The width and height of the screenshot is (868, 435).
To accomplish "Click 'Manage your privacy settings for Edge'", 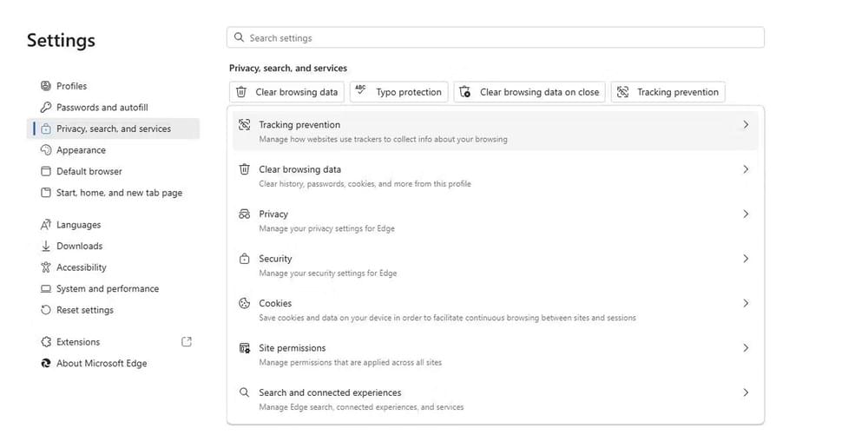I will [326, 228].
